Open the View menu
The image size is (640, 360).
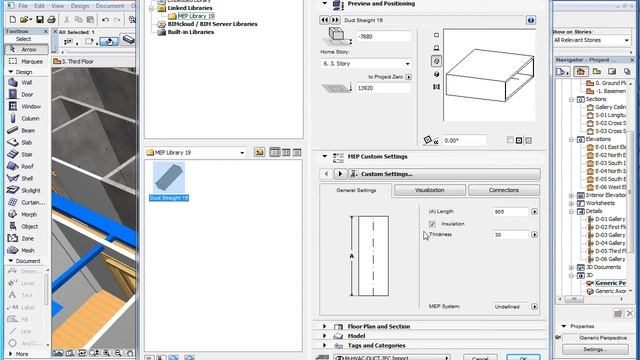click(x=58, y=6)
